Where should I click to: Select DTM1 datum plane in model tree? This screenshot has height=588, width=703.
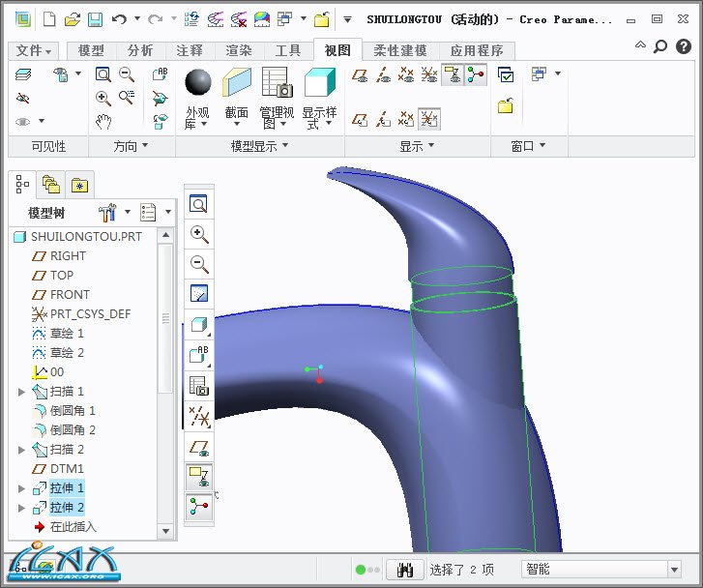pyautogui.click(x=67, y=469)
